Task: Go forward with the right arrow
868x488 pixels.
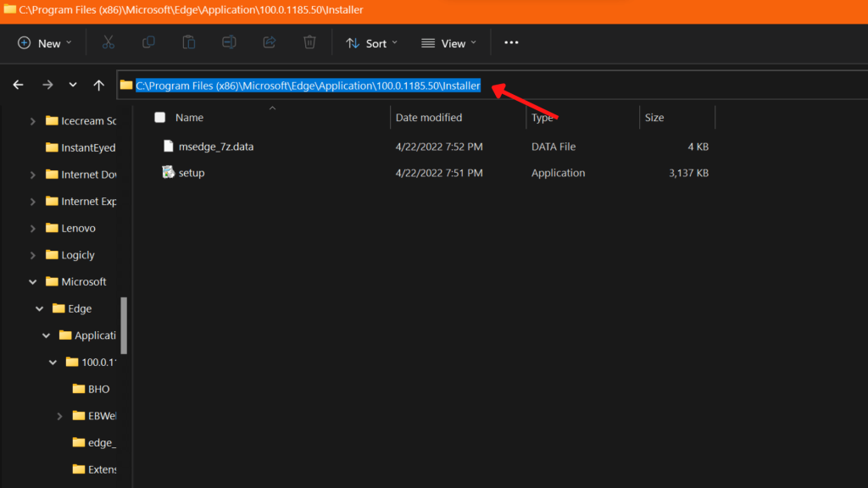Action: 47,85
